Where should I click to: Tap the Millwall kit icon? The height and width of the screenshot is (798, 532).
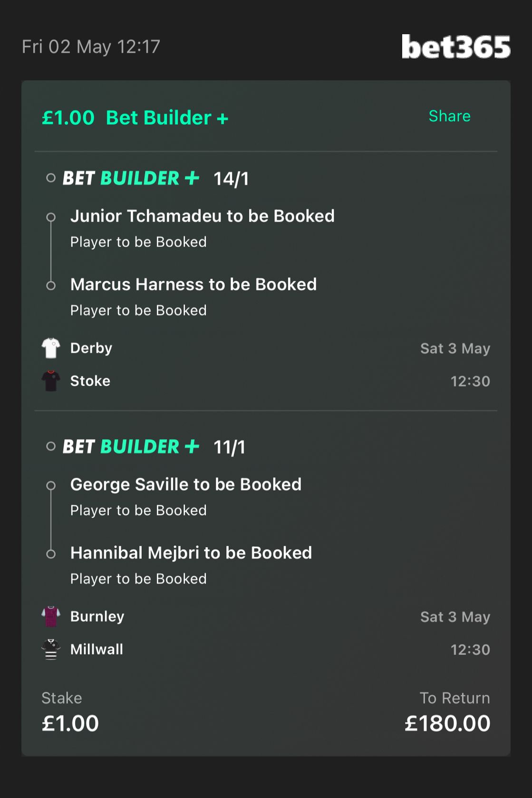[x=51, y=649]
